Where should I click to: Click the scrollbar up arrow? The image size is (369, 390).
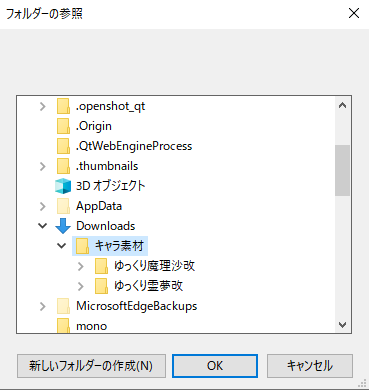(x=342, y=106)
